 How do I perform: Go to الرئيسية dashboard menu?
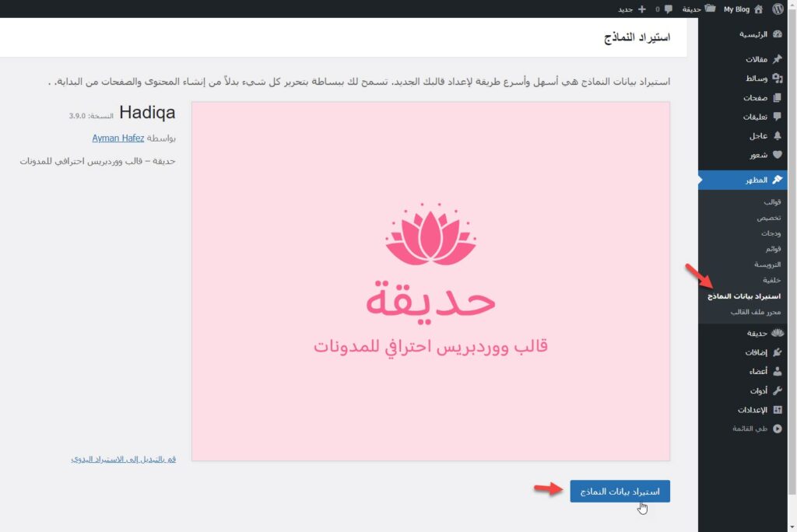(753, 34)
